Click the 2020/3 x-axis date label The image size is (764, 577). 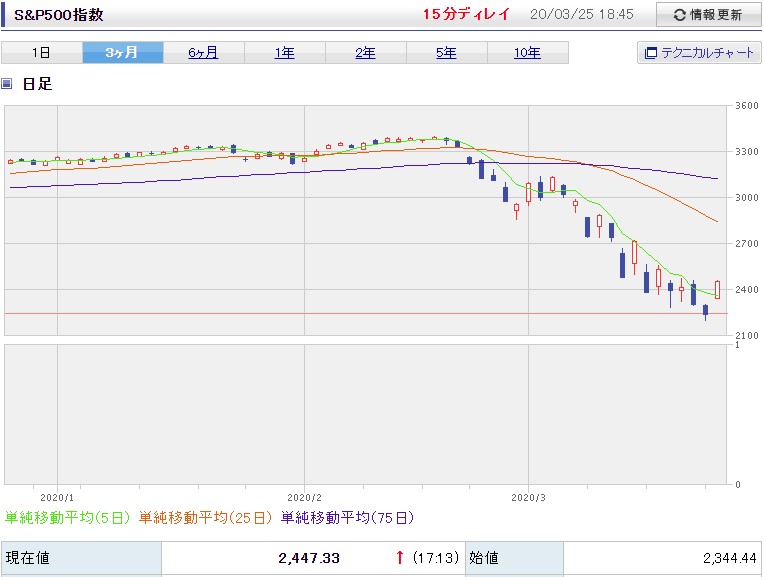pos(529,498)
